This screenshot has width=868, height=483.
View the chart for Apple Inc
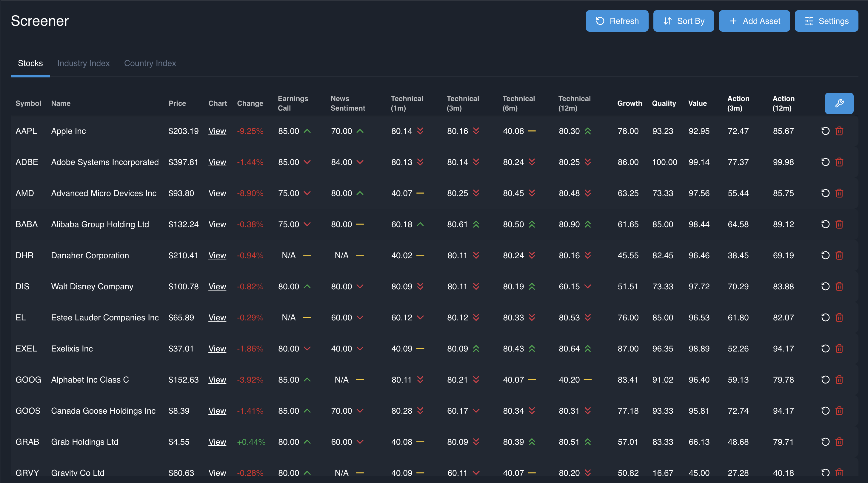pos(217,131)
